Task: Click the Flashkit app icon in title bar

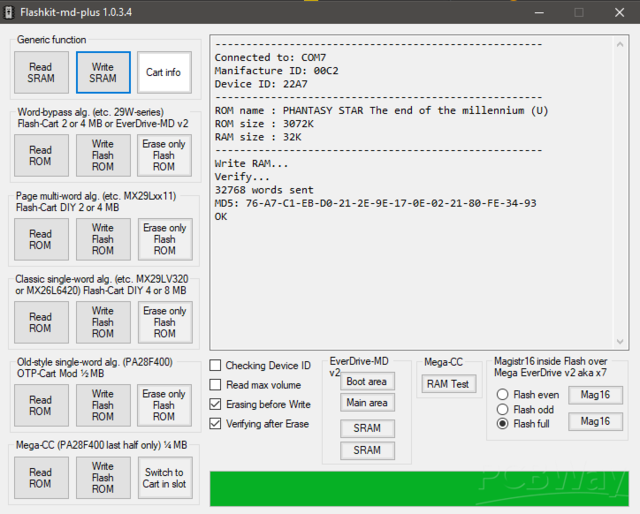Action: pos(8,12)
